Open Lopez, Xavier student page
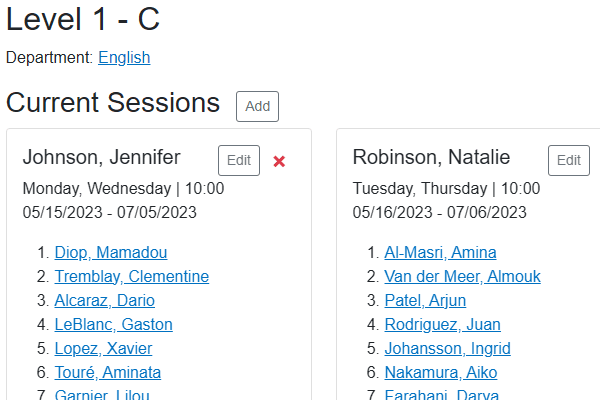This screenshot has width=600, height=400. click(x=103, y=348)
